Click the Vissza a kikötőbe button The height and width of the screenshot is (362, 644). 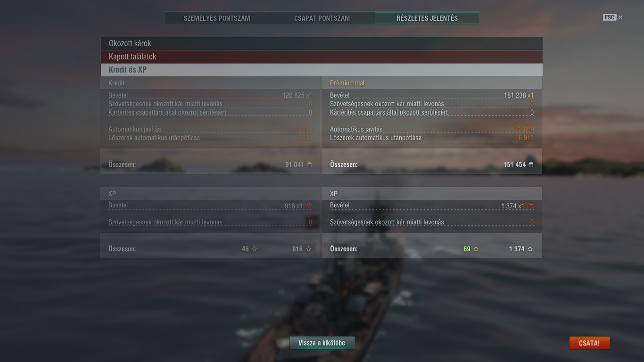click(x=322, y=343)
